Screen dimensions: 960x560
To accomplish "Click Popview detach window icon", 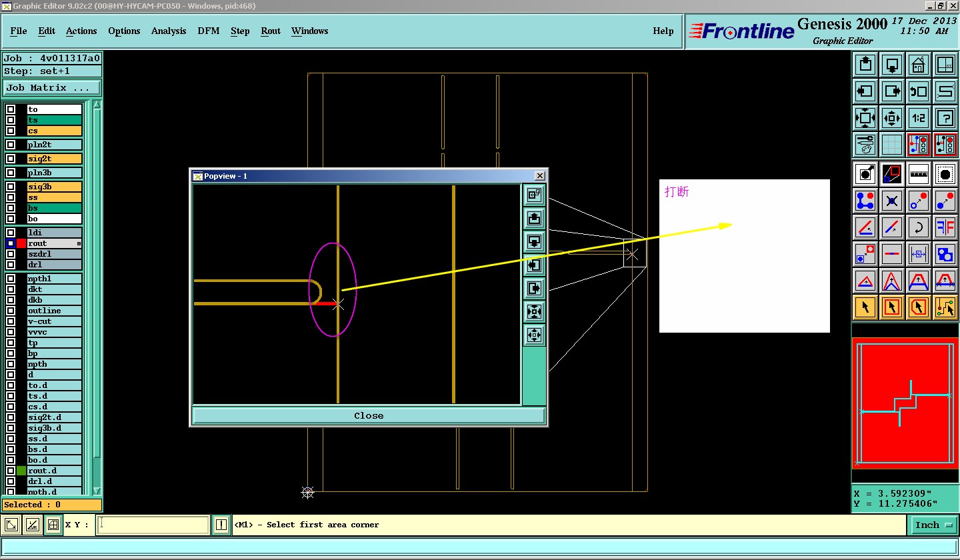I will 534,195.
